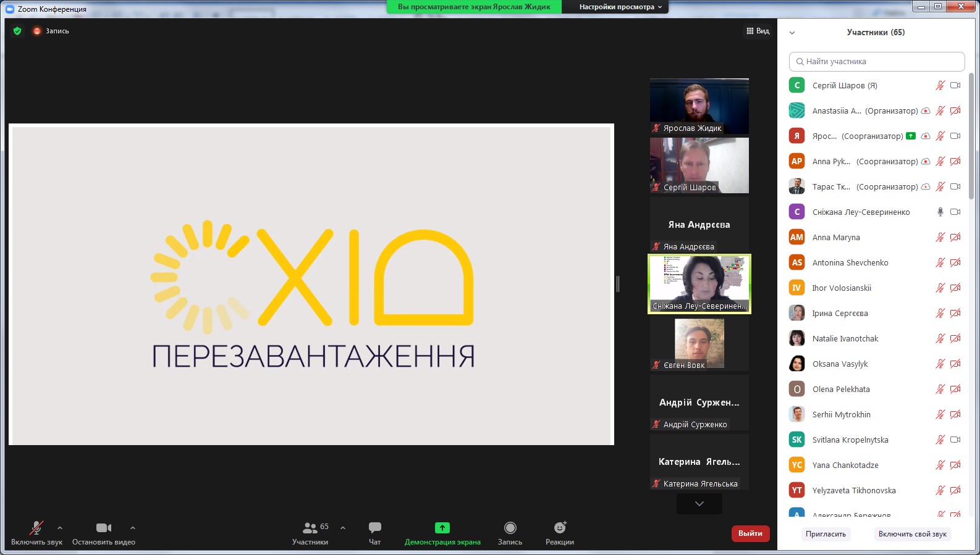Open audio options arrow beside Включить звук
980x555 pixels.
[60, 528]
